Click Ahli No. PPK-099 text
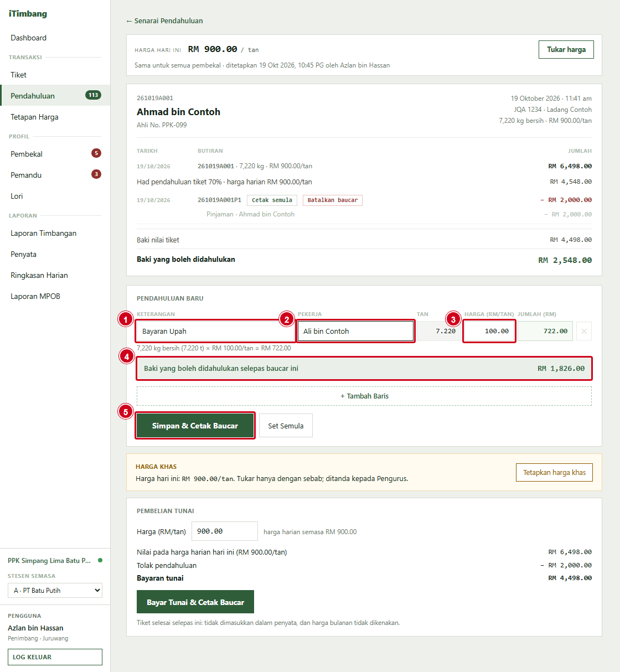The width and height of the screenshot is (620, 672). [162, 125]
